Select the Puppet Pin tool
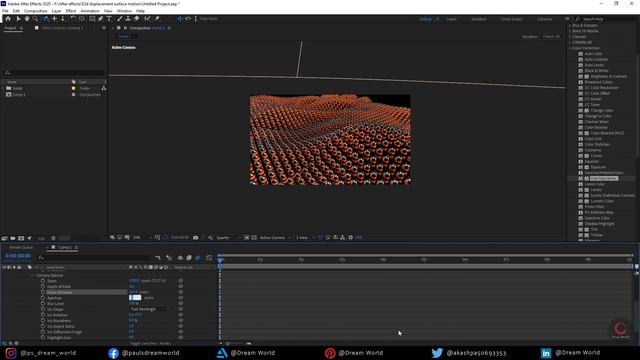Image resolution: width=640 pixels, height=360 pixels. (157, 19)
